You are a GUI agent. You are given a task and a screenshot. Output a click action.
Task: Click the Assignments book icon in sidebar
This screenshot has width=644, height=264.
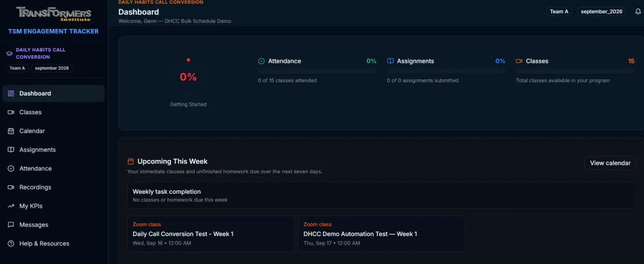pyautogui.click(x=11, y=150)
